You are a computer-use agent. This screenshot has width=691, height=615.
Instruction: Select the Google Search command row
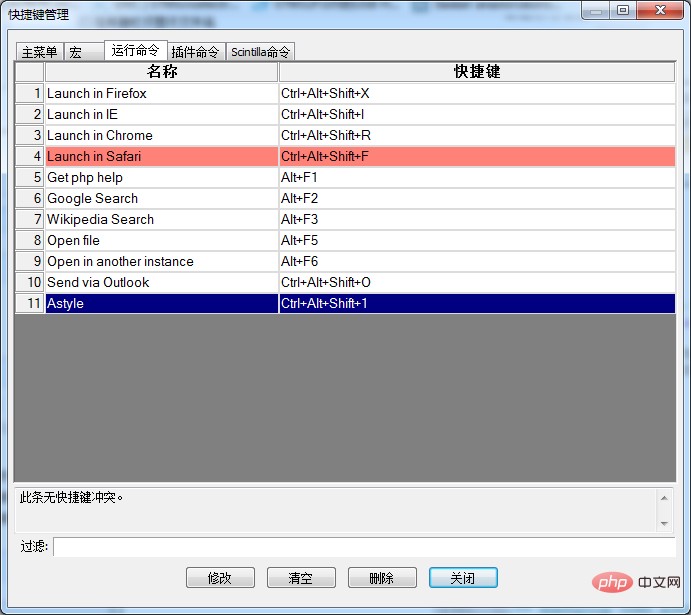pyautogui.click(x=160, y=198)
